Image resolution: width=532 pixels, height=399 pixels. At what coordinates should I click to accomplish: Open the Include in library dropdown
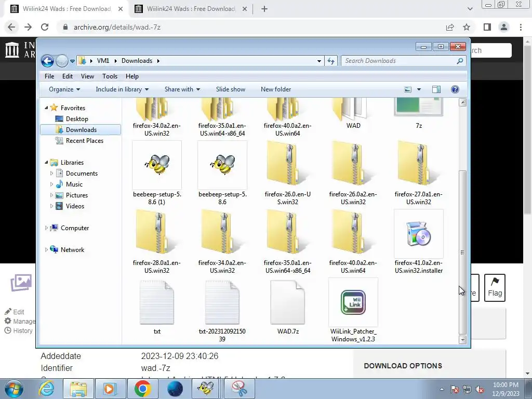pyautogui.click(x=122, y=89)
